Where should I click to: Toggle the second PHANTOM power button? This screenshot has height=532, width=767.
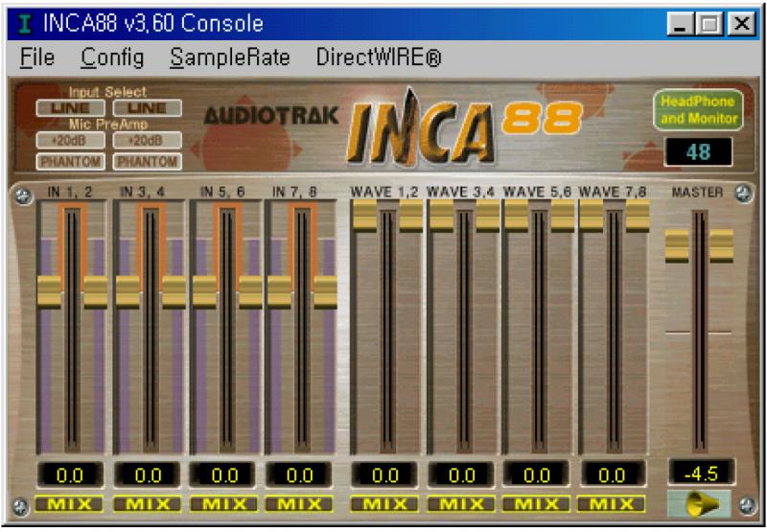click(x=148, y=161)
